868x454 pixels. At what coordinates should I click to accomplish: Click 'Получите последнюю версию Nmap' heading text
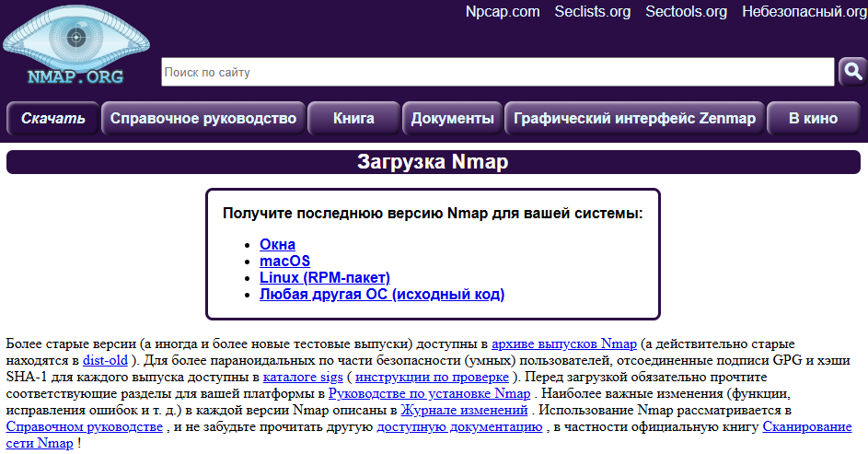tap(433, 213)
